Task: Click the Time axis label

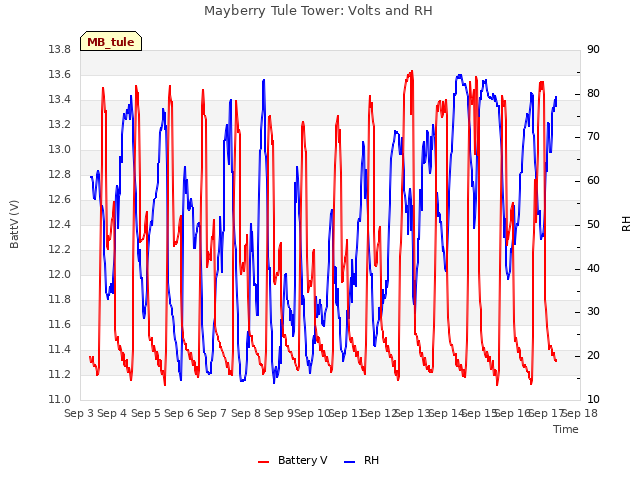Action: (x=566, y=429)
